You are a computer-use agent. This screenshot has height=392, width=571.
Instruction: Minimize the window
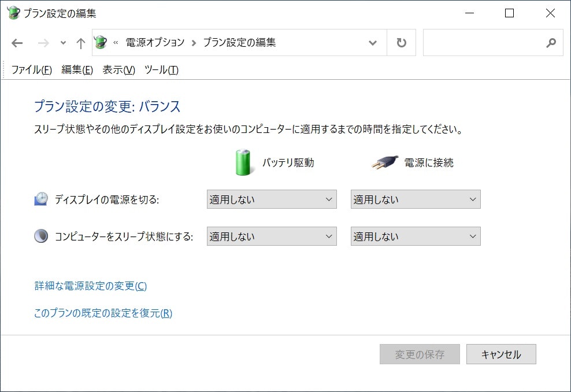coord(470,13)
